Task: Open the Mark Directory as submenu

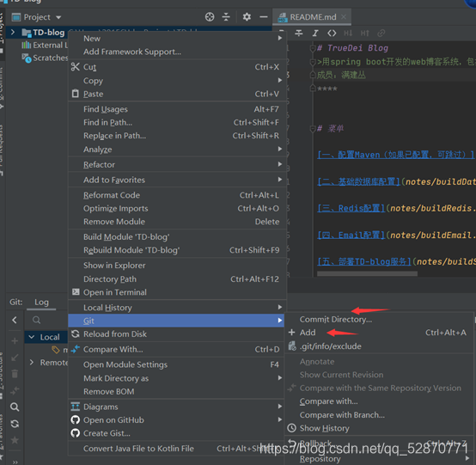Action: click(x=177, y=378)
